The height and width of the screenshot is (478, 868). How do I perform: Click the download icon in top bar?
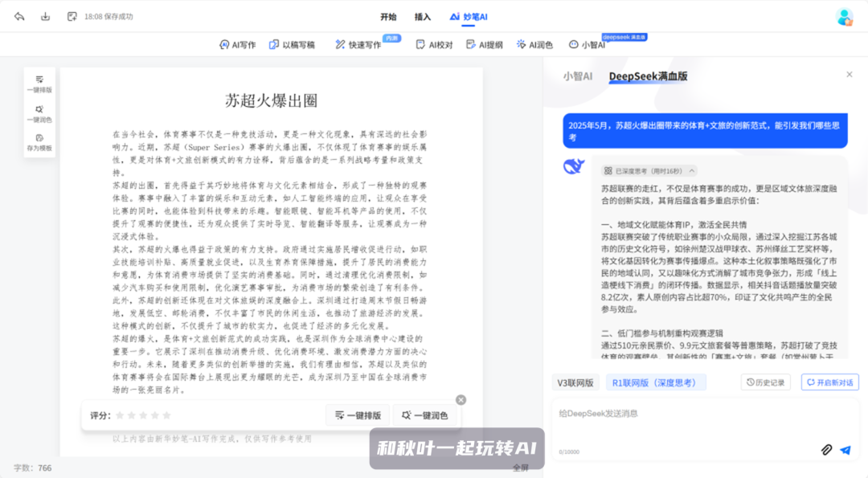click(x=45, y=17)
